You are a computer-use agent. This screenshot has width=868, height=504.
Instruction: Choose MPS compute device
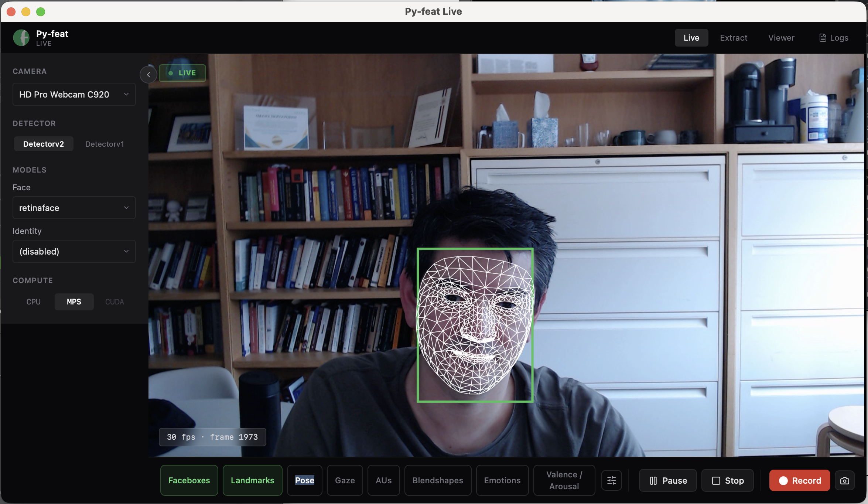point(74,302)
